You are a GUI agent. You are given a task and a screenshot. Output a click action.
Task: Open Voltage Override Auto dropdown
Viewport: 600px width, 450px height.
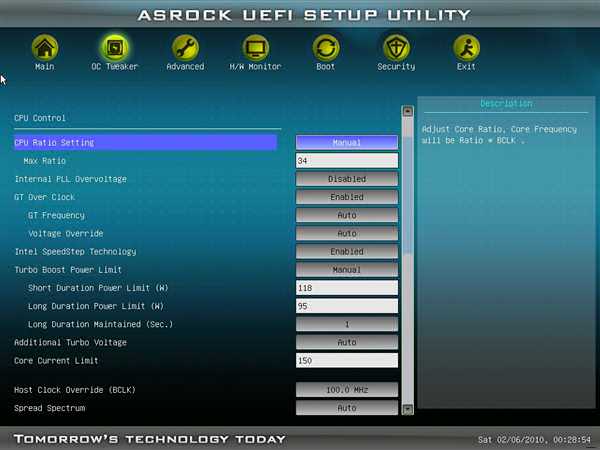(x=347, y=233)
